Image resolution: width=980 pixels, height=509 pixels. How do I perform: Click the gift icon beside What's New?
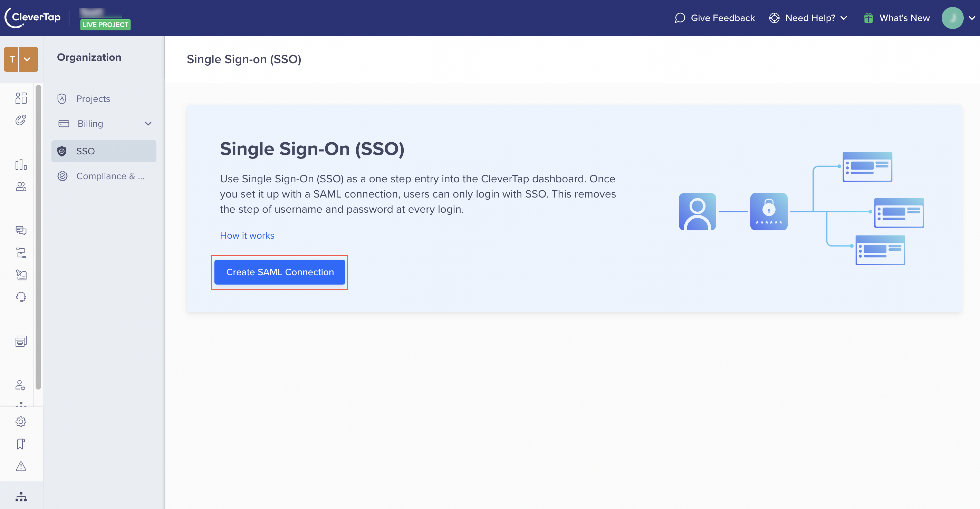[868, 18]
